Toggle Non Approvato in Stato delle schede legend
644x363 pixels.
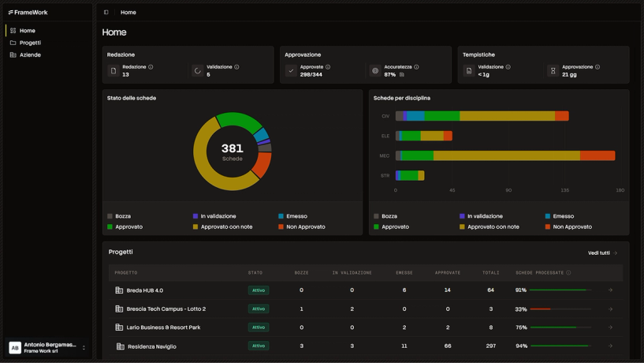[302, 227]
